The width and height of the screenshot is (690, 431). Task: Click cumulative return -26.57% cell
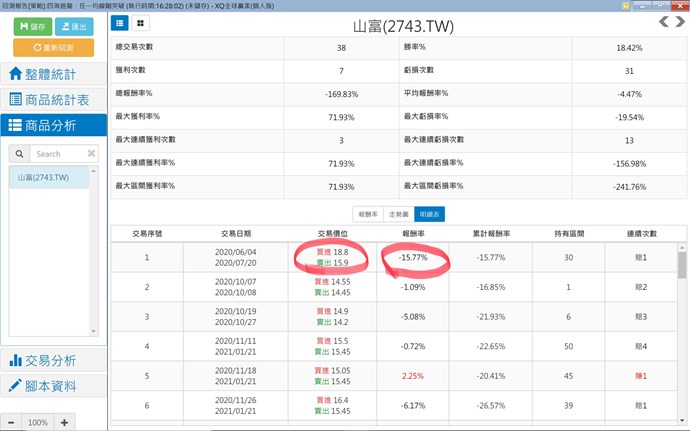491,405
